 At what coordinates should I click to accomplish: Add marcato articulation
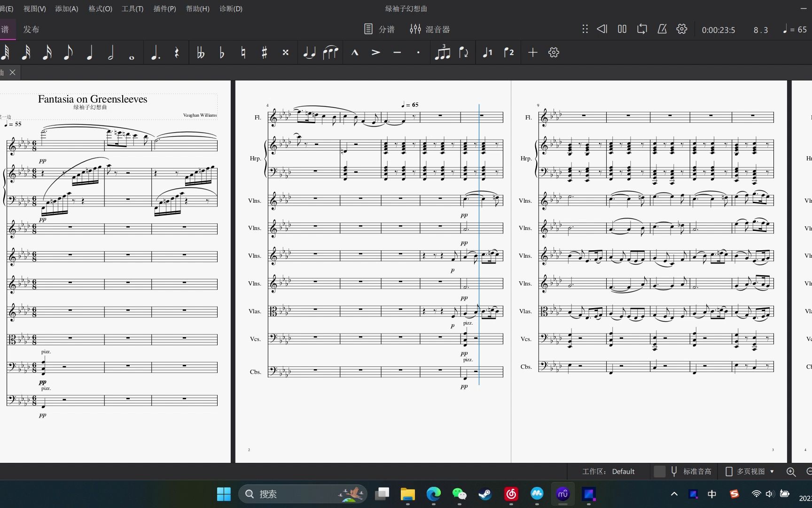(x=355, y=53)
